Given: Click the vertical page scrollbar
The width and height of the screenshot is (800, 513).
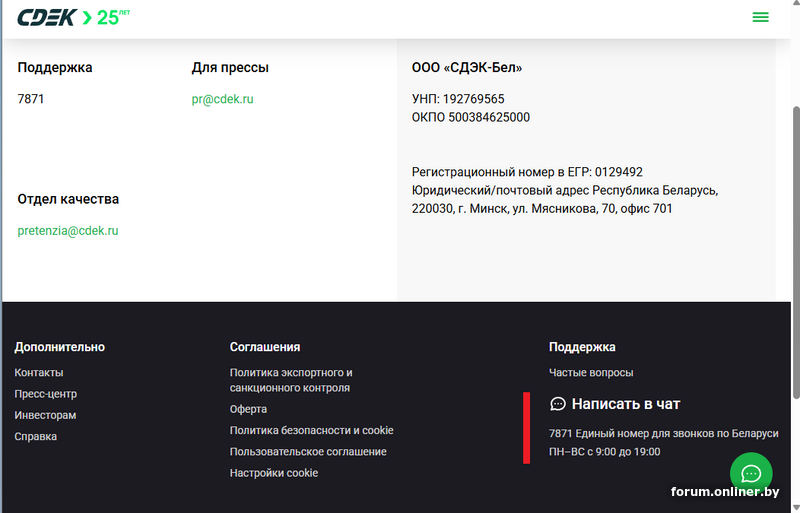Looking at the screenshot, I should (795, 250).
